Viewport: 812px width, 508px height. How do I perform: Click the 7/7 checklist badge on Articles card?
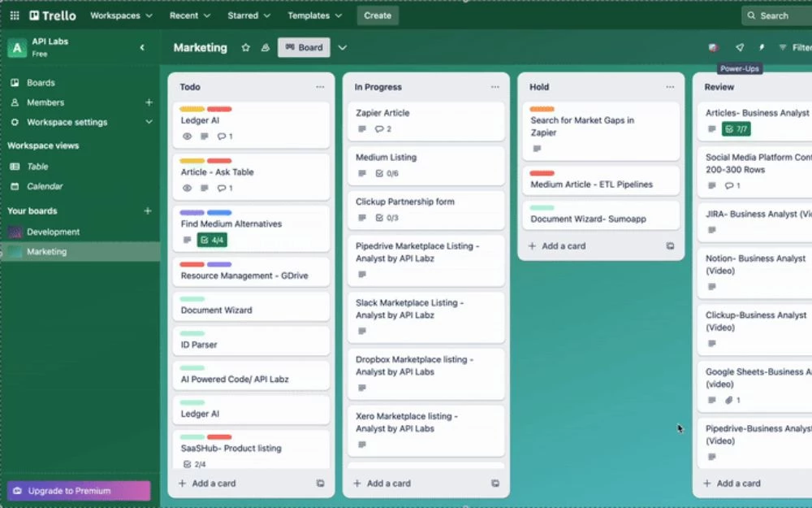[736, 129]
